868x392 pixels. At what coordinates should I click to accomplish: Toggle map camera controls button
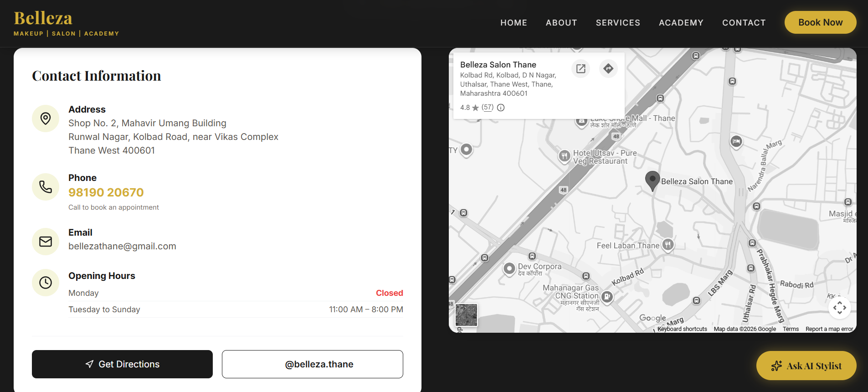pos(840,308)
